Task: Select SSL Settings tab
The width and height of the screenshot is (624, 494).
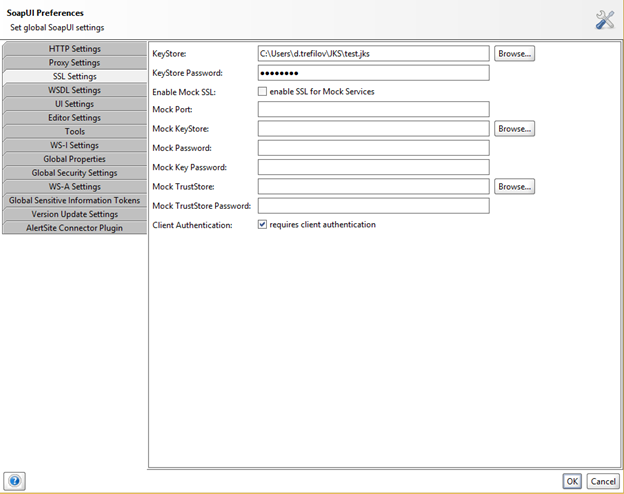Action: tap(74, 76)
